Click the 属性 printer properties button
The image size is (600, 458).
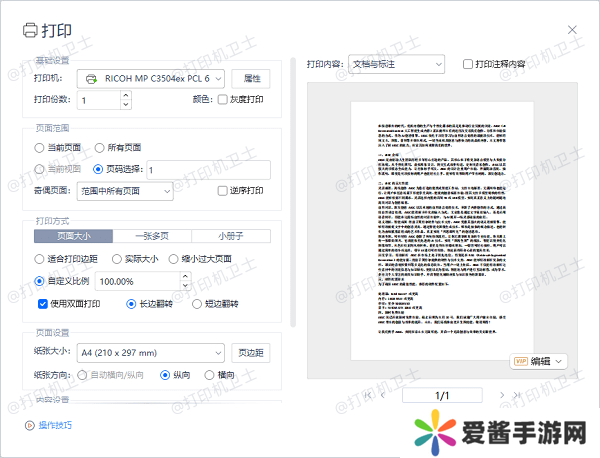(251, 78)
